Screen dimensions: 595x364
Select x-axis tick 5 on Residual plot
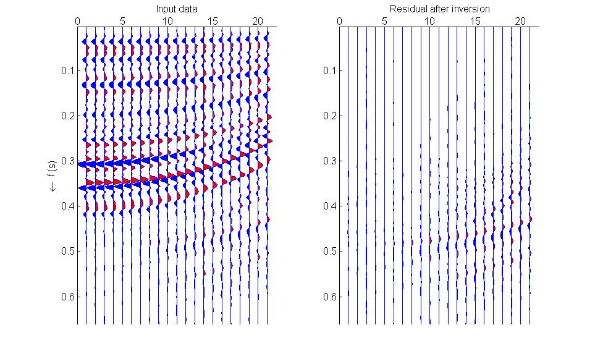tap(384, 21)
